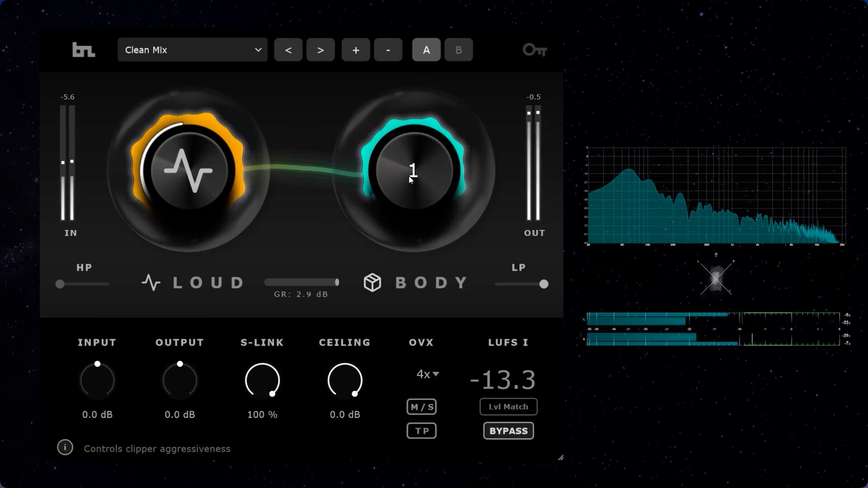Click the cube icon beside BODY
The image size is (868, 488).
[x=373, y=283]
